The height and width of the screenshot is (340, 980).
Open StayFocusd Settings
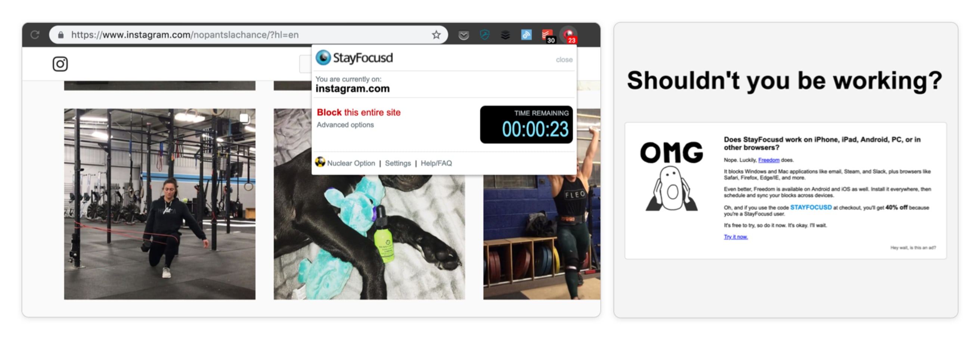coord(397,163)
